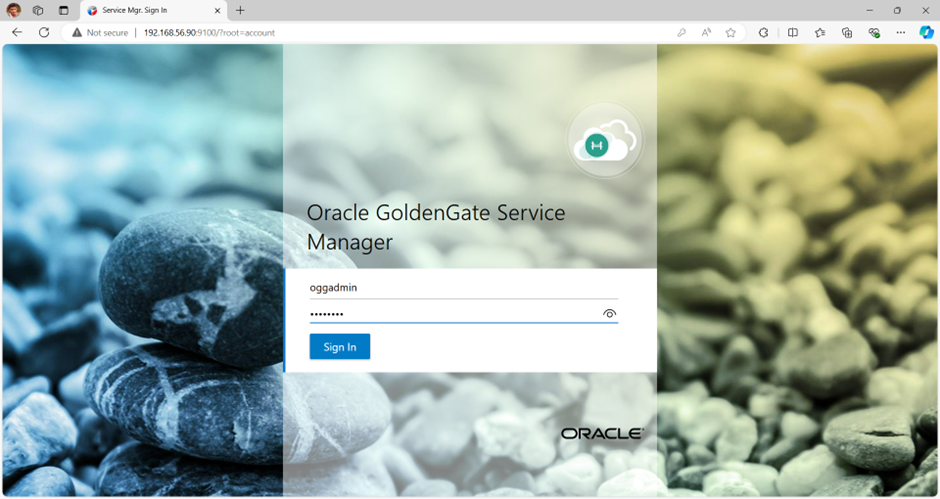940x499 pixels.
Task: Open the Workspaces icon
Action: [38, 10]
